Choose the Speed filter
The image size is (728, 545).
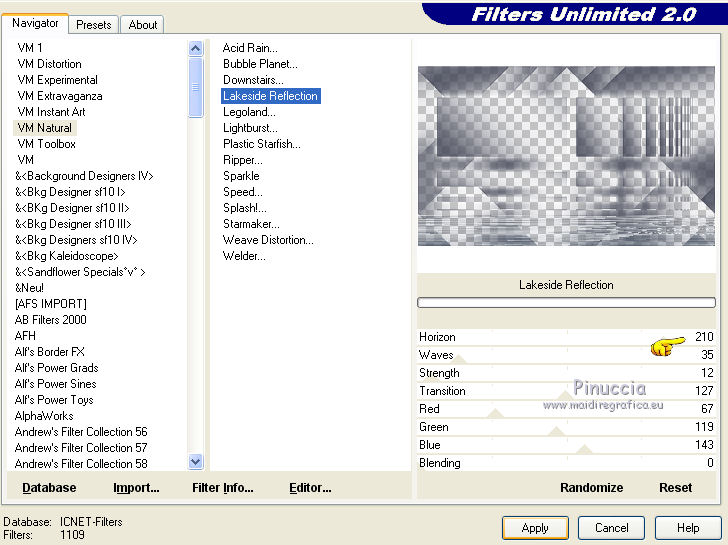pyautogui.click(x=243, y=192)
